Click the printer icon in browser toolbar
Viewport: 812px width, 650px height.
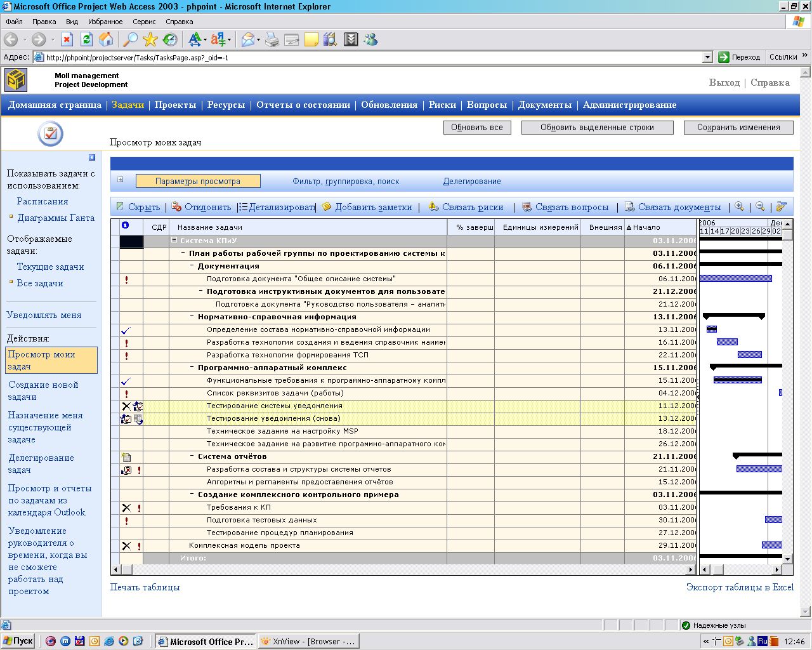[x=272, y=39]
